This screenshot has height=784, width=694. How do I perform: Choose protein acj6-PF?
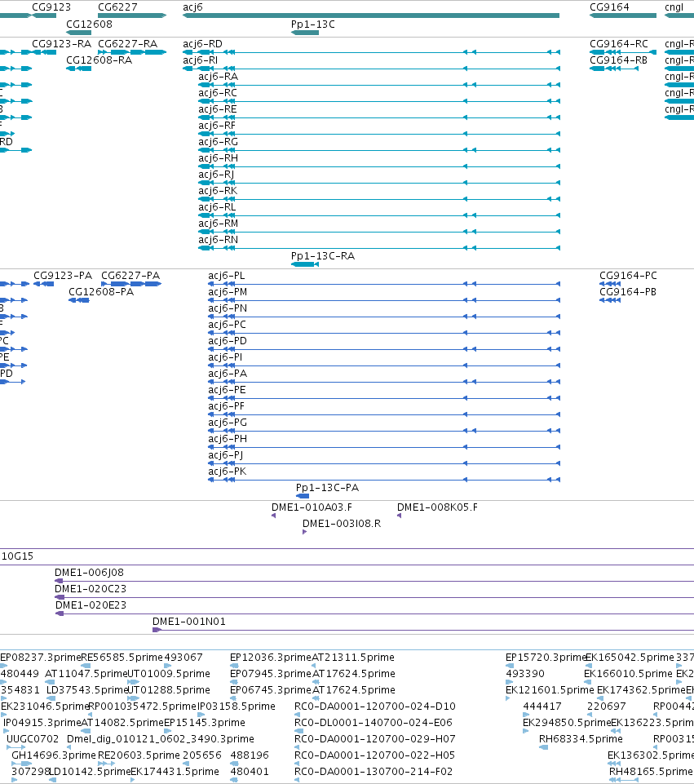(x=227, y=406)
